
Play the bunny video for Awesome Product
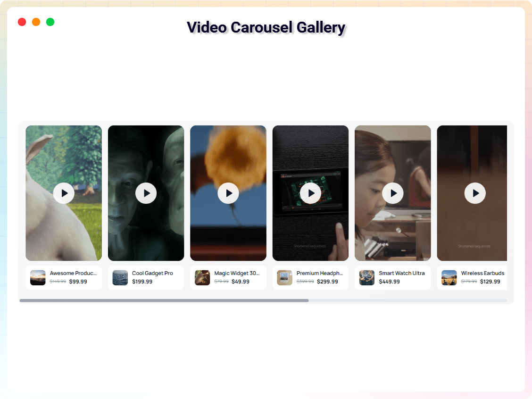[x=64, y=193]
